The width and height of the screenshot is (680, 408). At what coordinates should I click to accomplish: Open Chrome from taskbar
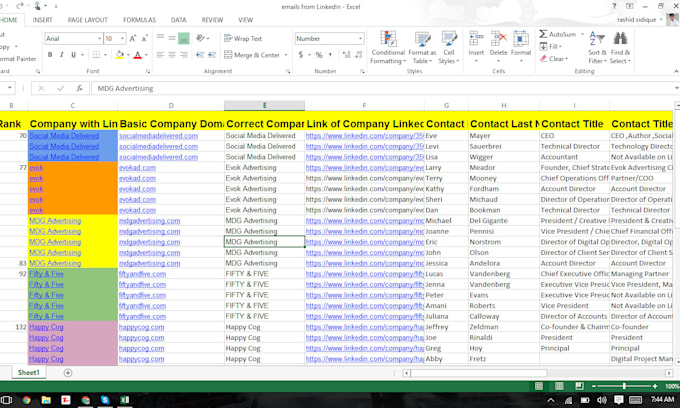click(26, 400)
